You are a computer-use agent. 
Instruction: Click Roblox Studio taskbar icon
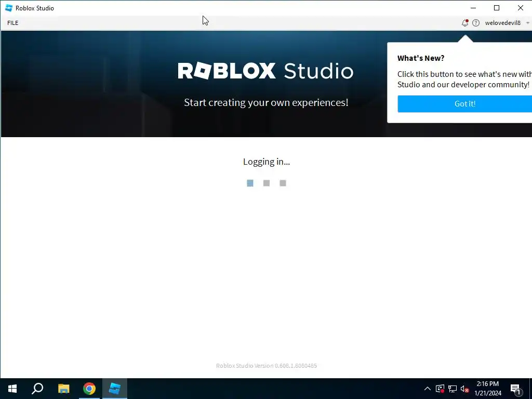click(x=115, y=389)
